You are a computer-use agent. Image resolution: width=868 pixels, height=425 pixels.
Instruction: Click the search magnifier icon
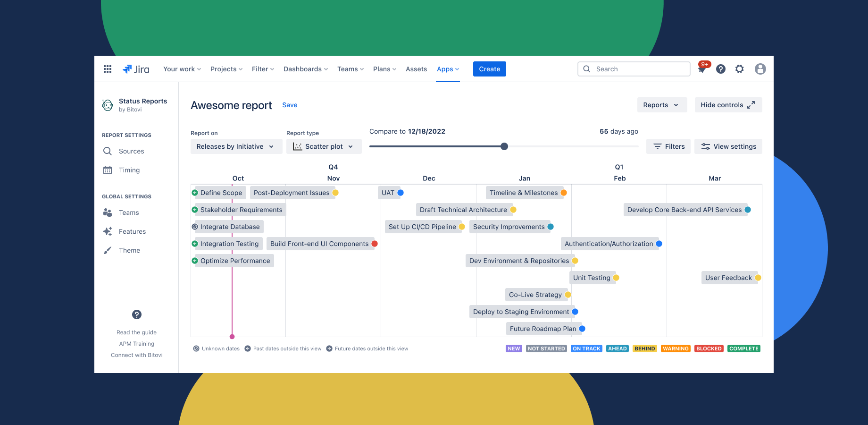click(587, 69)
